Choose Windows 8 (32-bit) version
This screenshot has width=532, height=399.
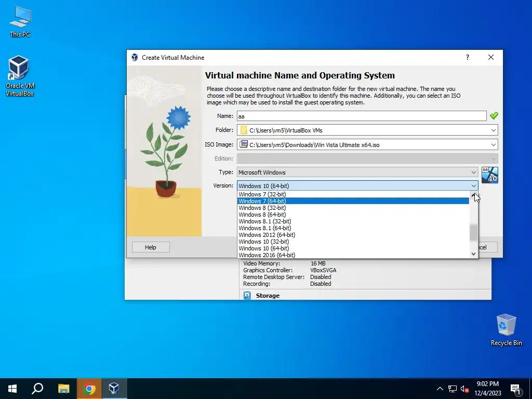click(x=353, y=208)
